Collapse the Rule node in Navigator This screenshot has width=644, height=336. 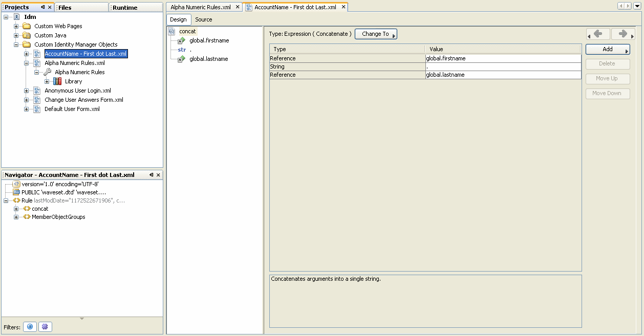coord(6,200)
